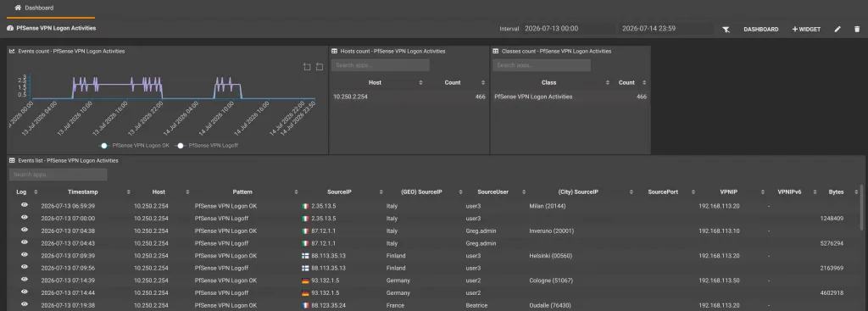The width and height of the screenshot is (868, 311).
Task: Open the Dashboard home tab
Action: (x=34, y=8)
